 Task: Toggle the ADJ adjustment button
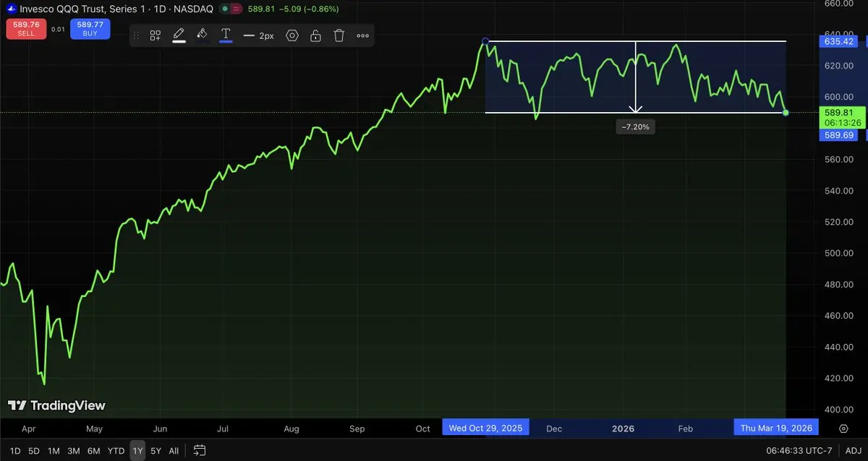pos(852,451)
